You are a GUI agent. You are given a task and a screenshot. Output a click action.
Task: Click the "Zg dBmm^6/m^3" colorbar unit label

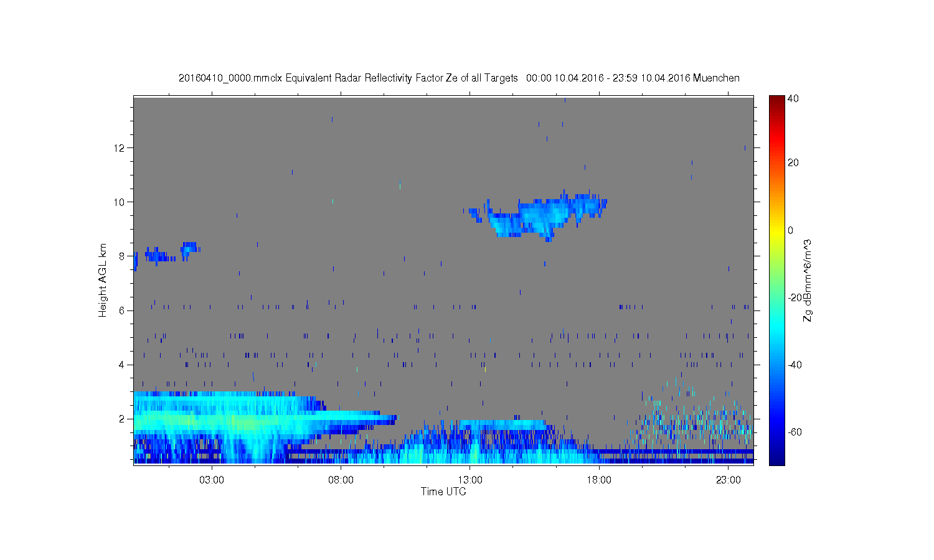[x=808, y=280]
